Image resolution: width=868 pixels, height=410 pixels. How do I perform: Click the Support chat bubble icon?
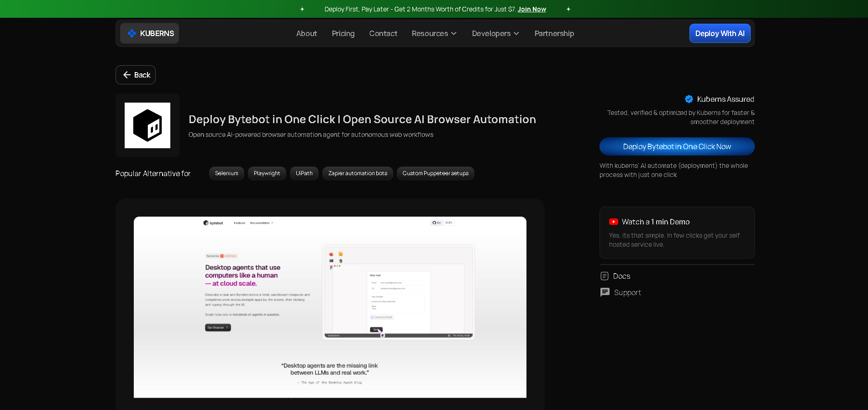(x=605, y=292)
